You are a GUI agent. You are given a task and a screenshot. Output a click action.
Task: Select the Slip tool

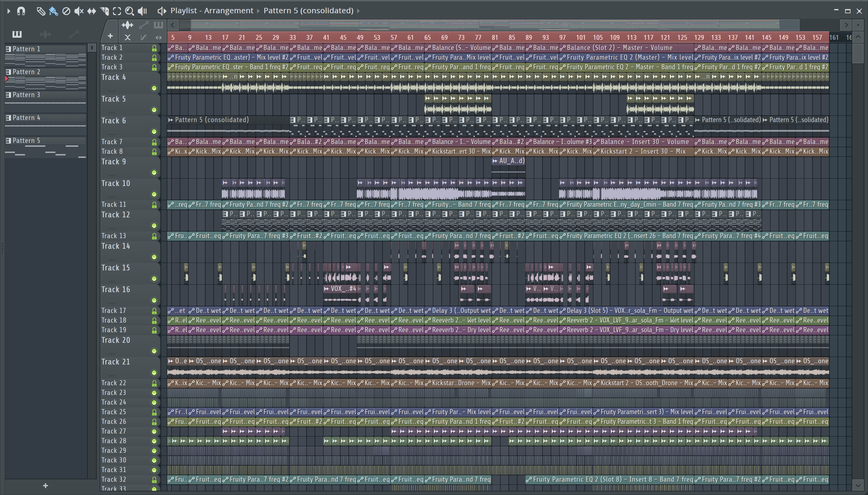pyautogui.click(x=91, y=11)
